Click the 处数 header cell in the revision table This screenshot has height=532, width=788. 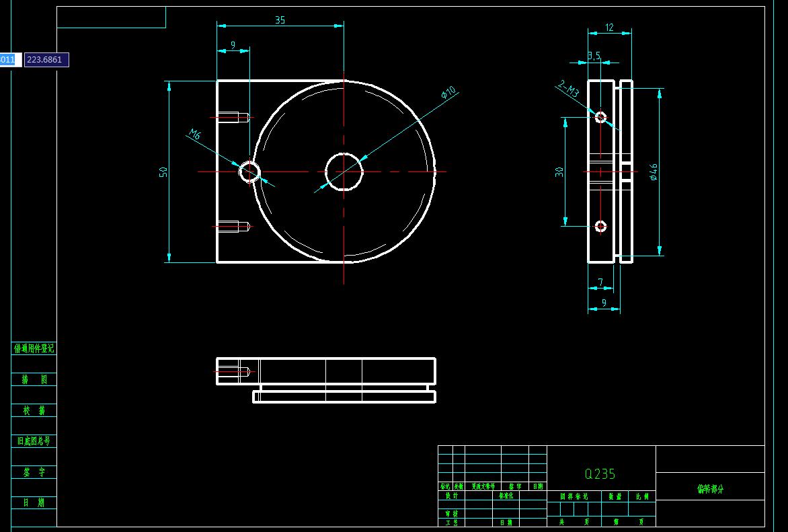pyautogui.click(x=459, y=486)
